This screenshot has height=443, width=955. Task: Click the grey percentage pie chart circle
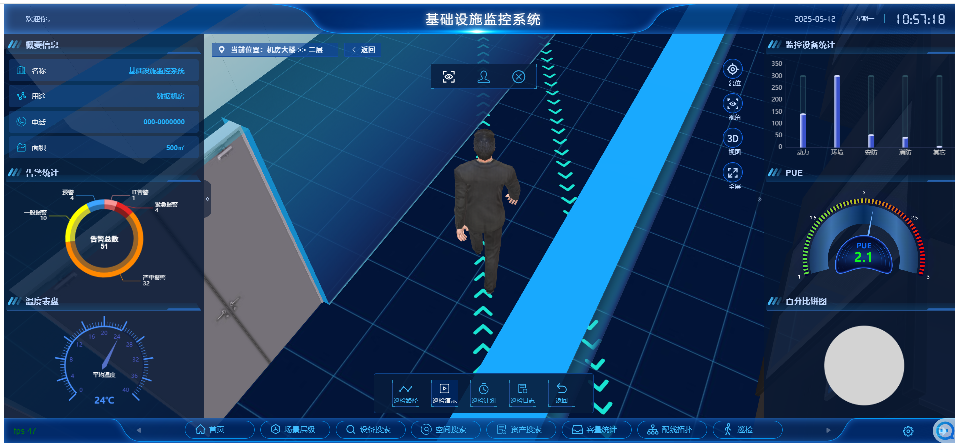tap(864, 366)
